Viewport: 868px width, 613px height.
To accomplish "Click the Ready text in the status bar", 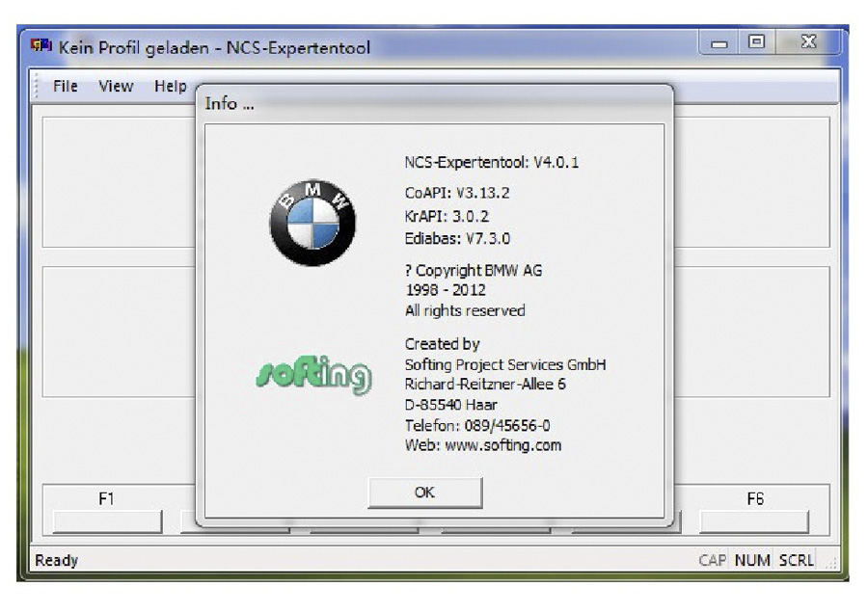I will [x=56, y=560].
